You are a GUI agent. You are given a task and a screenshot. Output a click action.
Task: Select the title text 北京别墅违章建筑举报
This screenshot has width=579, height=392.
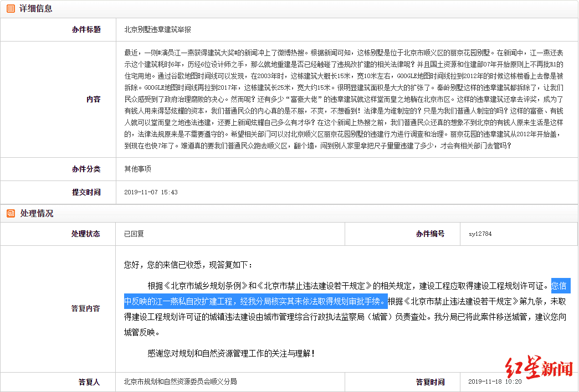click(158, 29)
